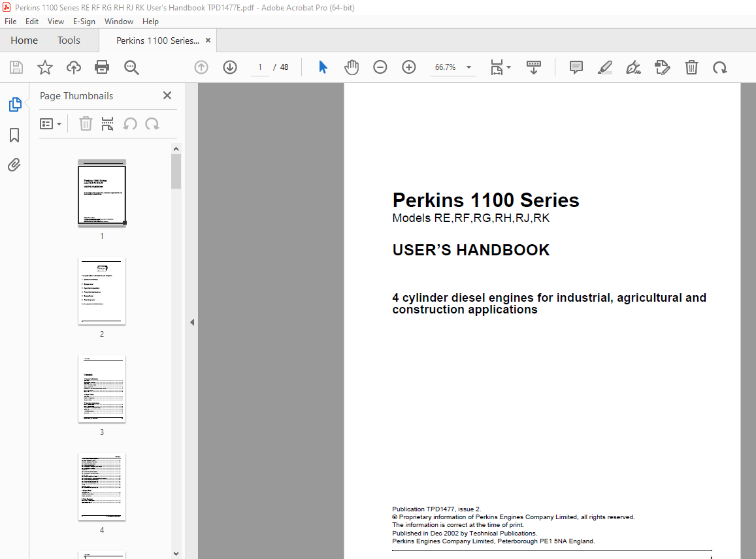This screenshot has height=559, width=756.
Task: Go to next page arrow
Action: coord(230,67)
